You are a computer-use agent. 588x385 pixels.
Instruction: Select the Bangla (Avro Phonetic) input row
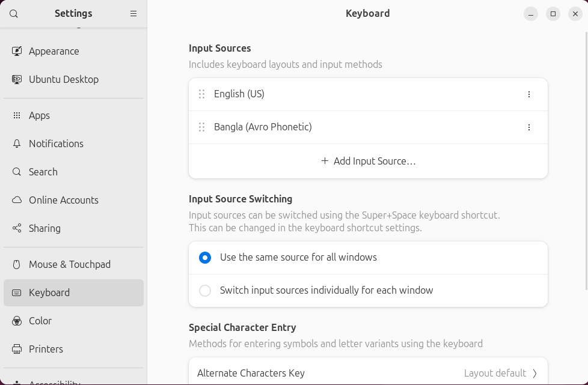(361, 127)
